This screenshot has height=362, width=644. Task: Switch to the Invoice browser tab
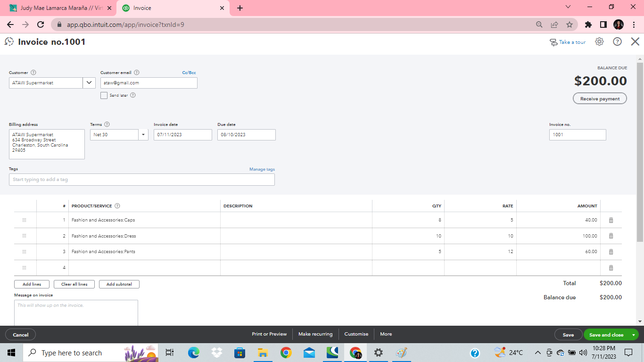pyautogui.click(x=173, y=8)
